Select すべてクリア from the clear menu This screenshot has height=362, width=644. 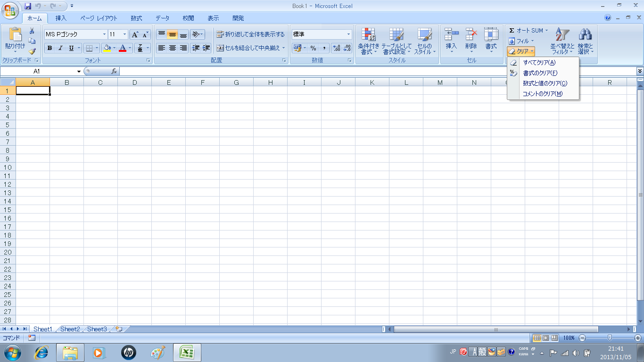click(539, 63)
